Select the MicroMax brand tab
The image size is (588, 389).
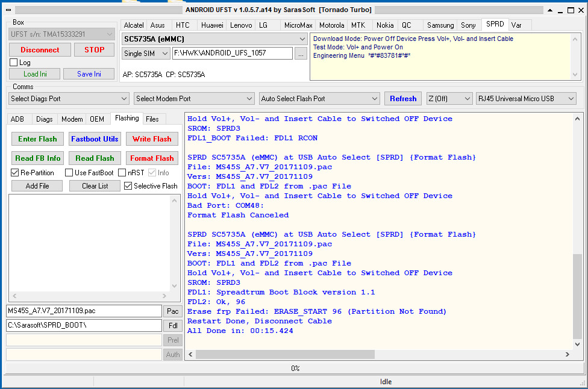298,25
